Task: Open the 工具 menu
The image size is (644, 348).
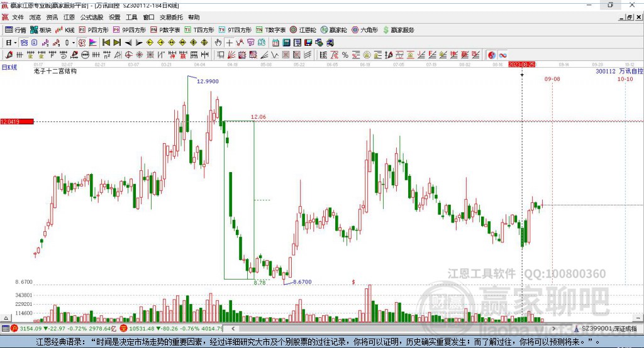Action: [x=131, y=17]
